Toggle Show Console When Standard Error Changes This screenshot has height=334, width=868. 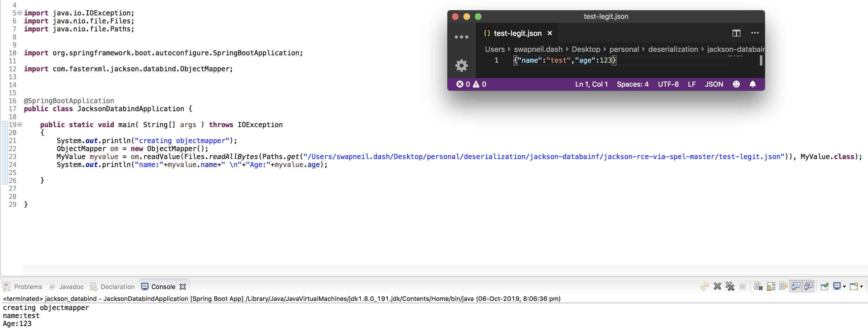[808, 286]
